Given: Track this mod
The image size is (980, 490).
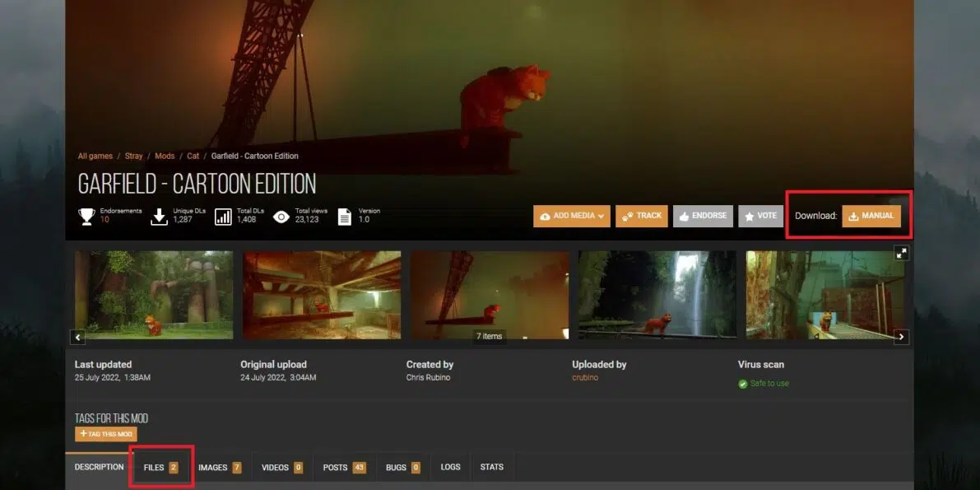Looking at the screenshot, I should (642, 216).
